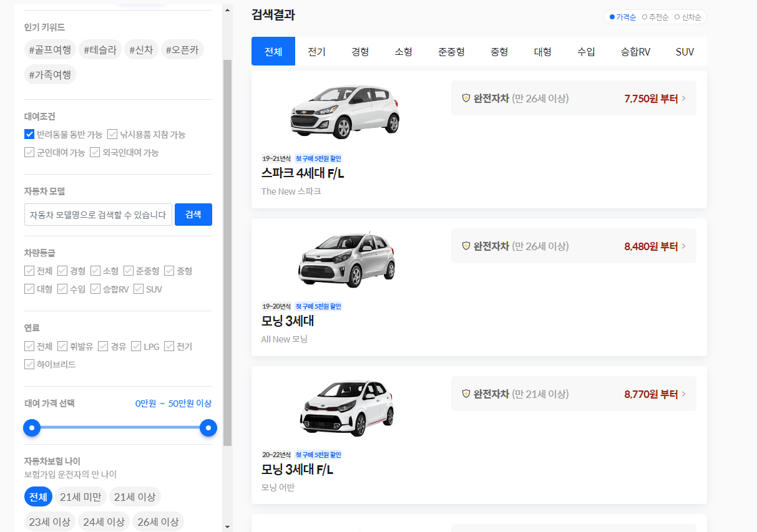
Task: Enable the 외국인대여 가능 filter
Action: coord(95,152)
